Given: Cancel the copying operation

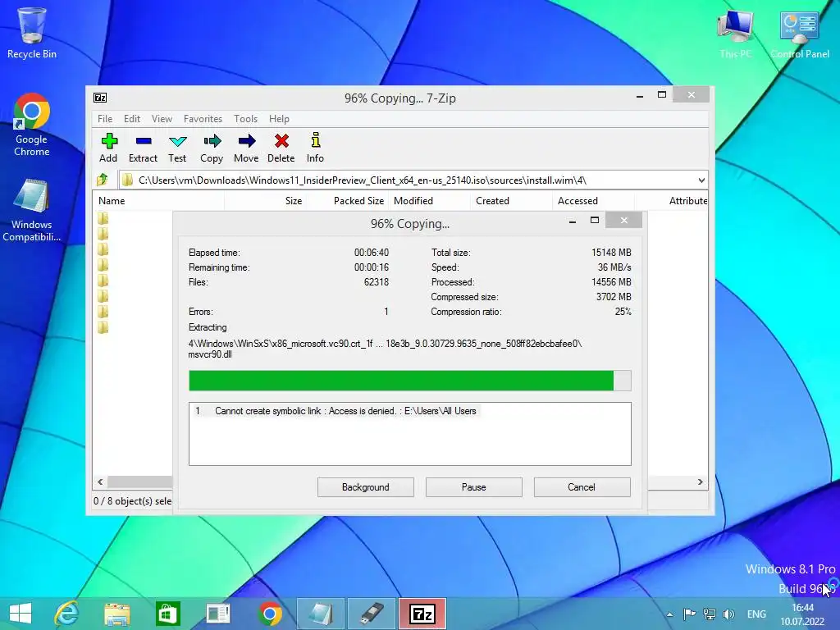Looking at the screenshot, I should (x=582, y=487).
